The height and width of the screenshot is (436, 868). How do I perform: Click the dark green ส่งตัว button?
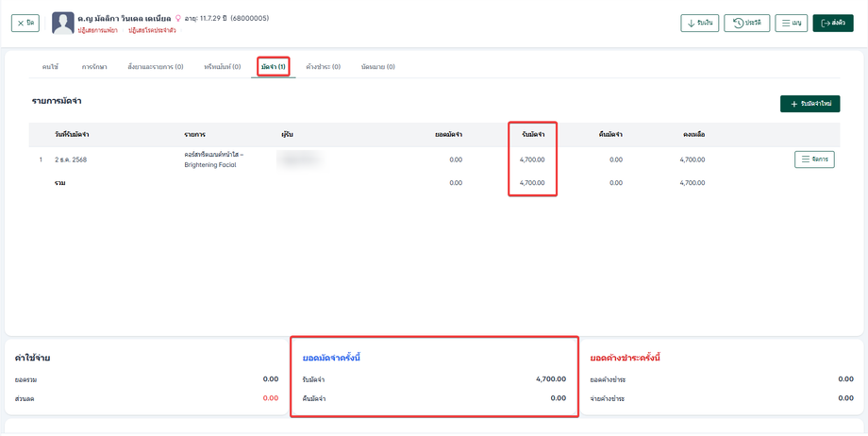coord(832,24)
